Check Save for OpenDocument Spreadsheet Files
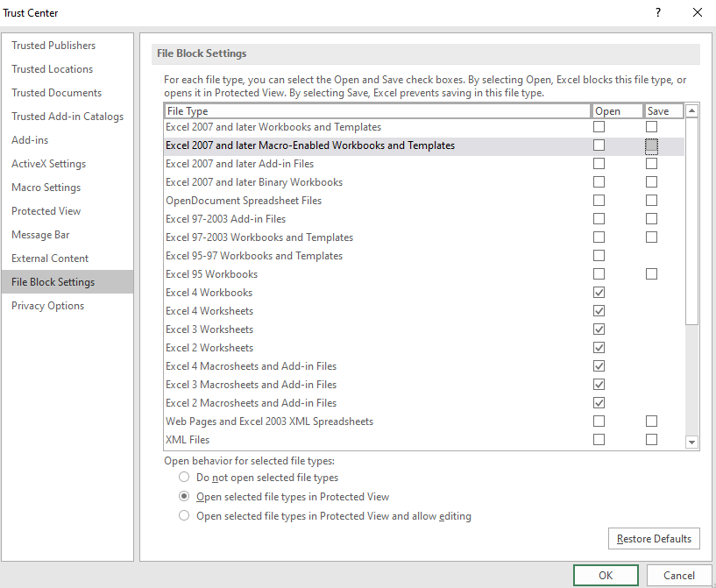716x588 pixels. click(652, 201)
